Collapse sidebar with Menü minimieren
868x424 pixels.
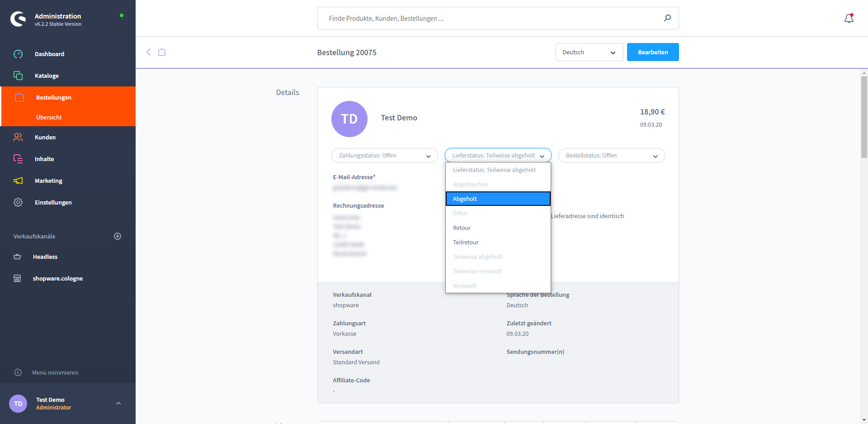[x=55, y=372]
